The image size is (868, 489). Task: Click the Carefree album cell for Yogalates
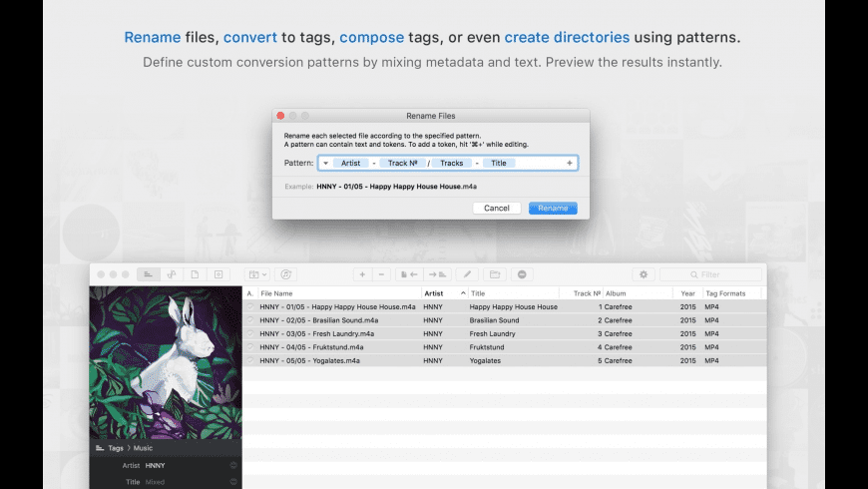619,360
